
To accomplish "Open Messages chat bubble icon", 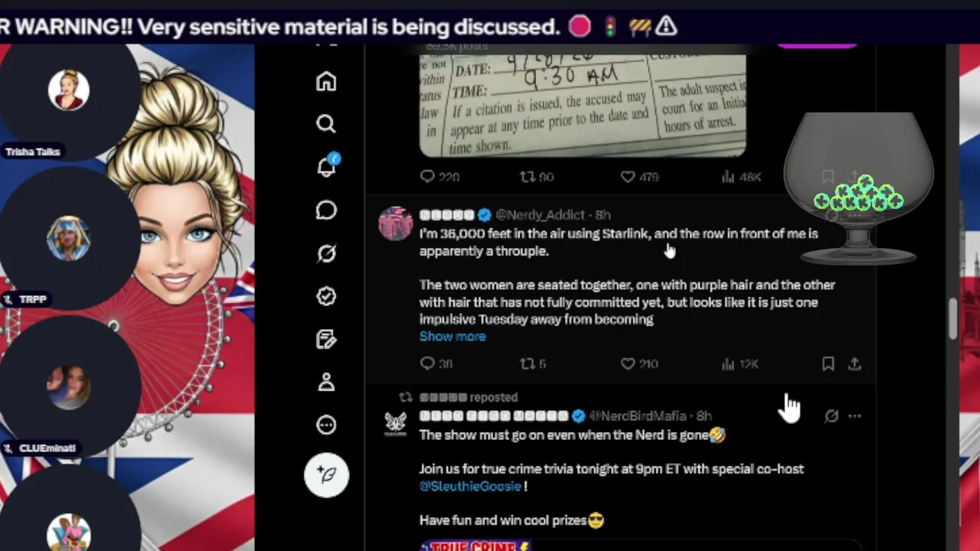I will (326, 210).
